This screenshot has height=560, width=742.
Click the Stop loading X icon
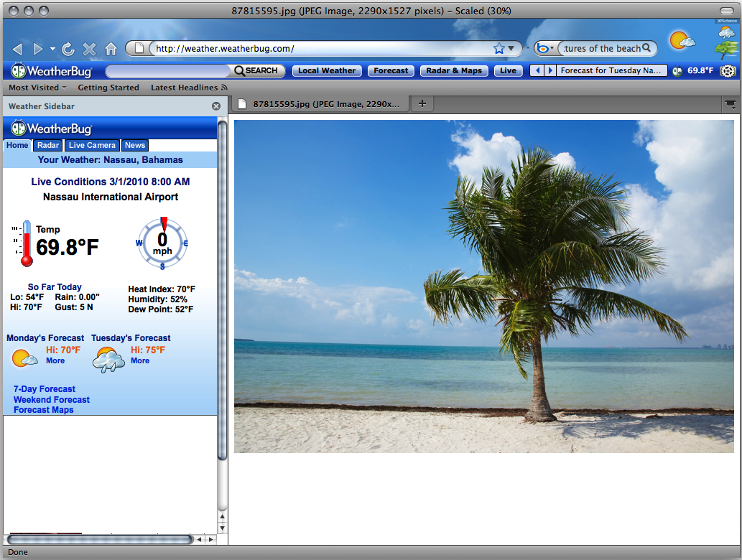click(x=89, y=49)
